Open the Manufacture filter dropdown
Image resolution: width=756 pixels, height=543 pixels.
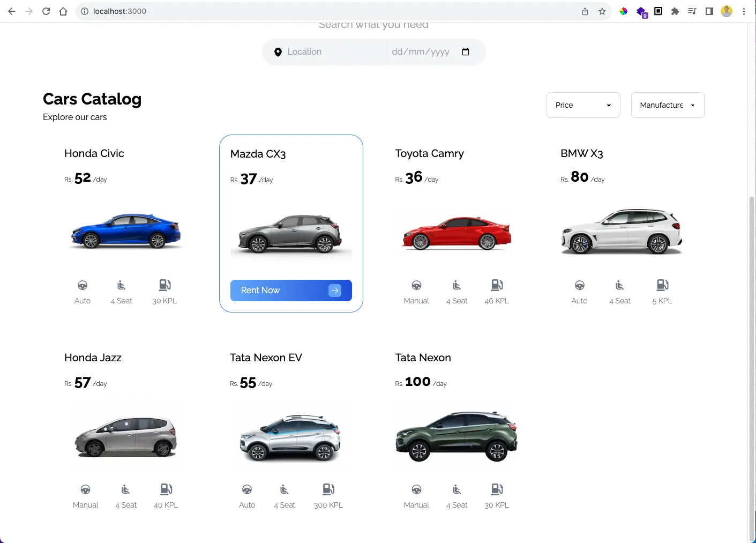(668, 105)
